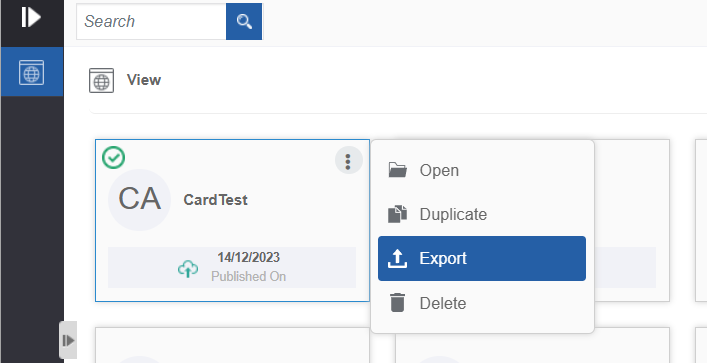Click the Delete trash can icon
707x363 pixels.
pos(397,303)
